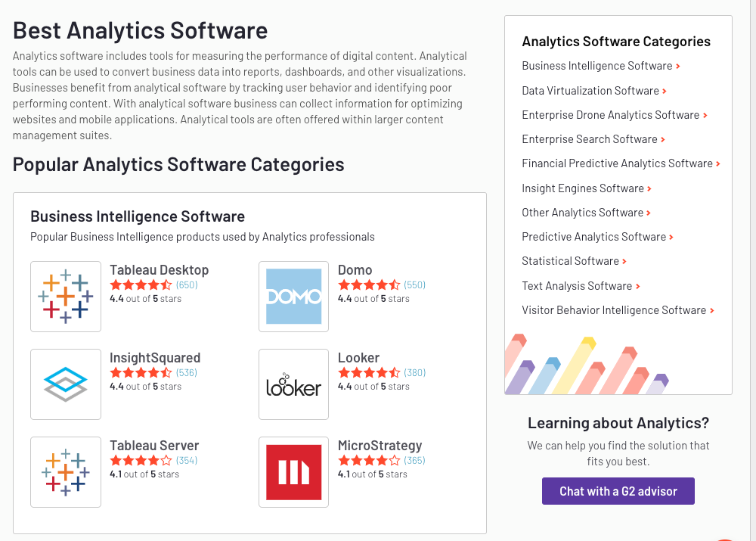Select the MicroStrategy red logo
The image size is (756, 541).
pyautogui.click(x=293, y=472)
